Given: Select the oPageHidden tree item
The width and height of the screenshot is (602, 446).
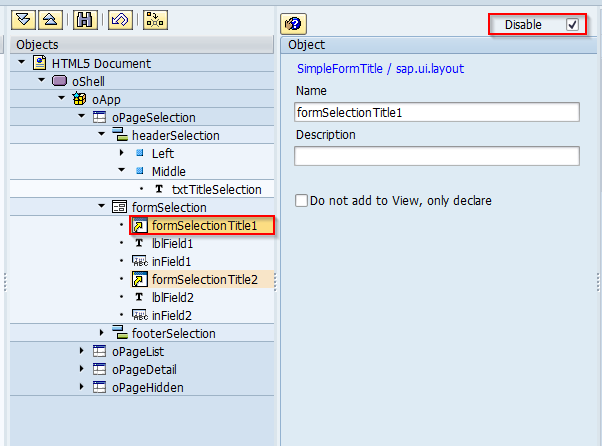Looking at the screenshot, I should point(147,387).
